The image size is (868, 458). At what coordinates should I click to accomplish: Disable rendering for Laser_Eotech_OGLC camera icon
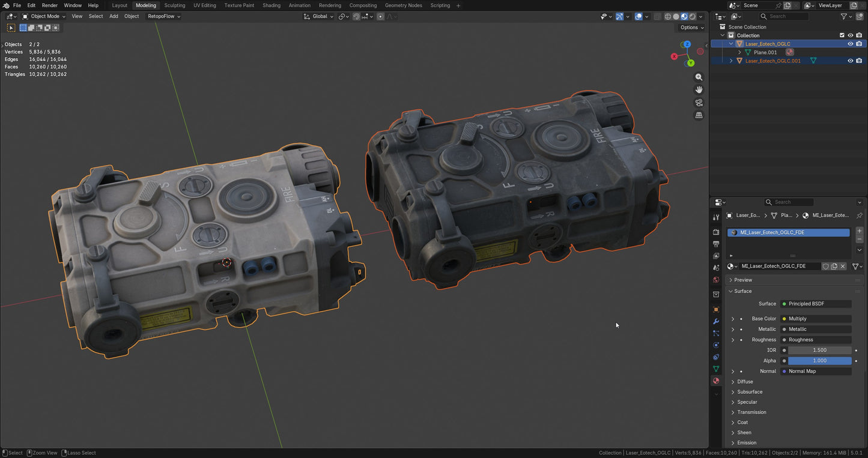coord(859,44)
